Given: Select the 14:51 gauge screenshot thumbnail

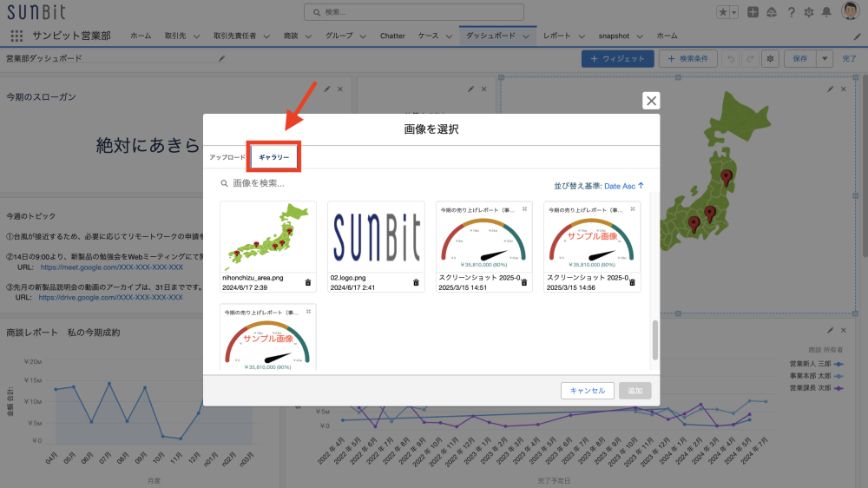Looking at the screenshot, I should pyautogui.click(x=483, y=237).
